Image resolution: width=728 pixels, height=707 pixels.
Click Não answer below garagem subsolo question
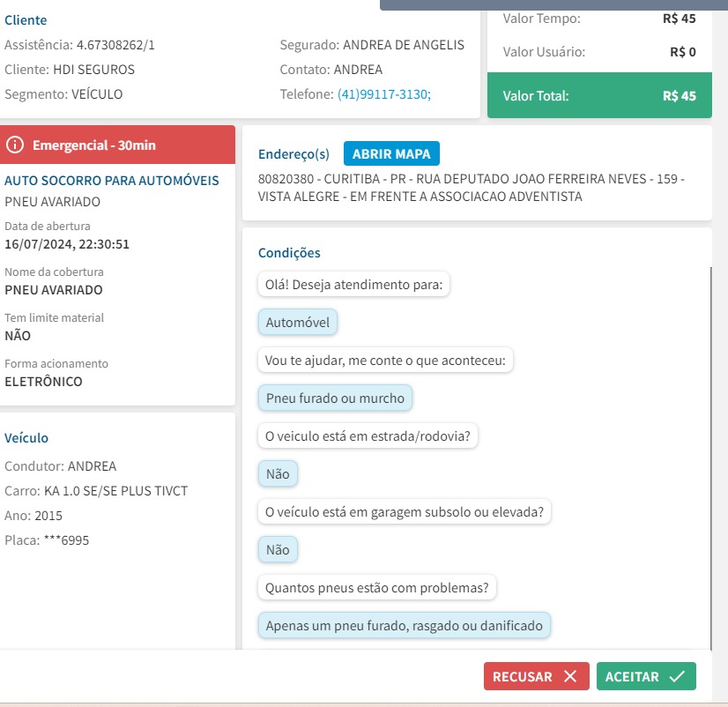278,550
